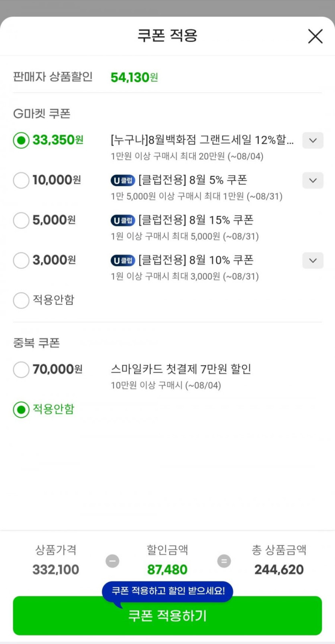Screen dimensions: 335x644
Task: Expand the 12% grand sale coupon details
Action: [313, 141]
